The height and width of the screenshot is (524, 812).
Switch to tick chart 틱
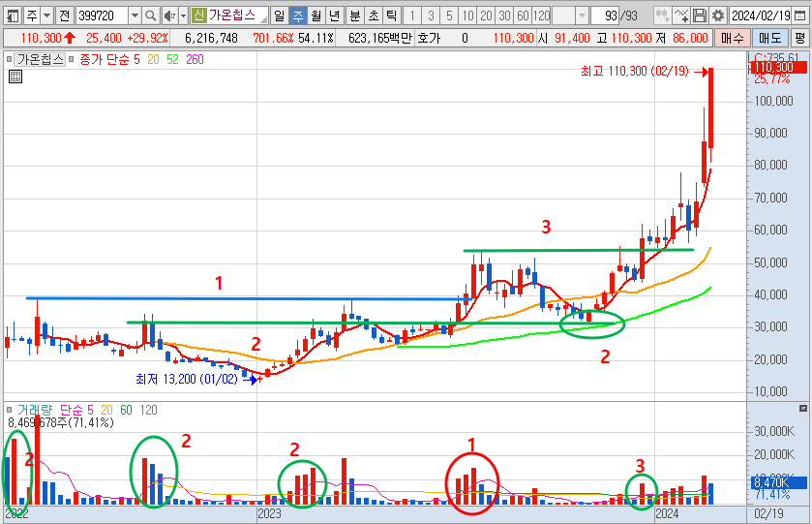pyautogui.click(x=392, y=16)
